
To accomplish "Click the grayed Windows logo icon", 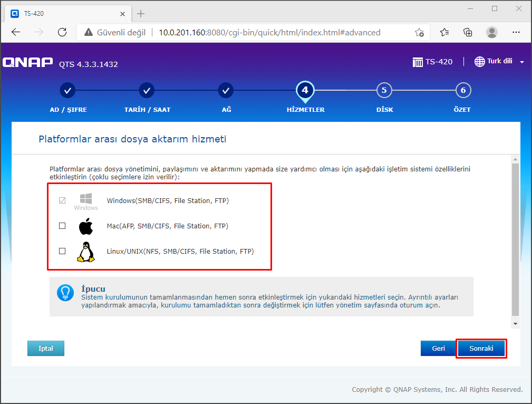I will (x=85, y=200).
